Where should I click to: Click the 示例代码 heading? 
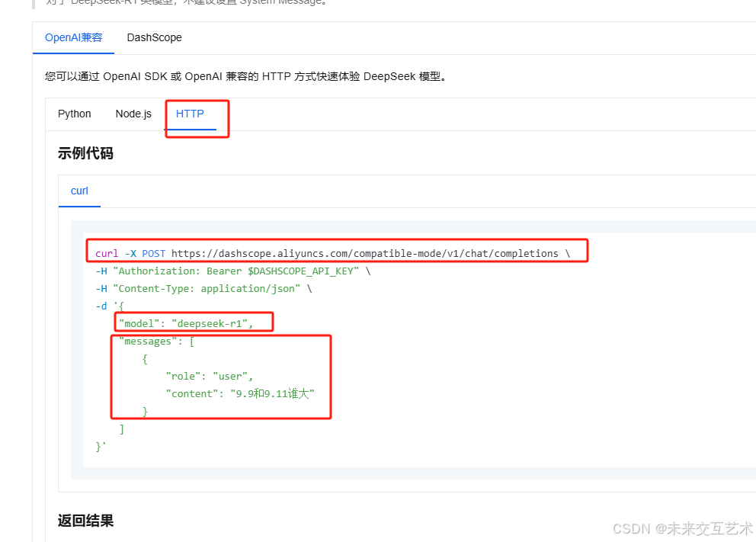[85, 153]
